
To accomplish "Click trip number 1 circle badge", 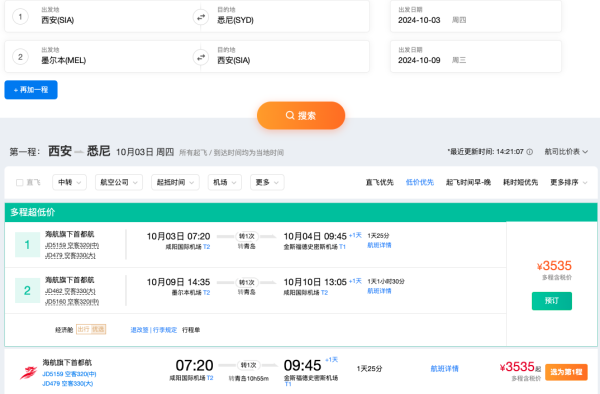I will (20, 17).
